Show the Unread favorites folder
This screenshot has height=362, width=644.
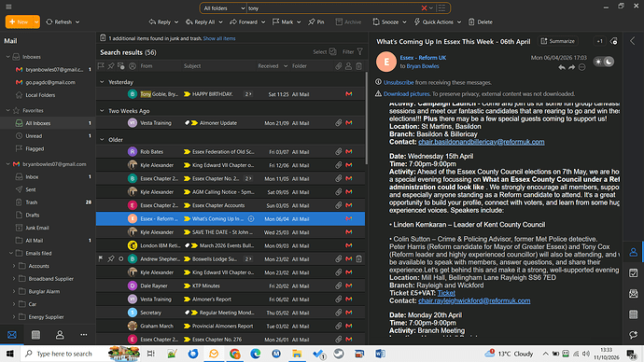[34, 136]
